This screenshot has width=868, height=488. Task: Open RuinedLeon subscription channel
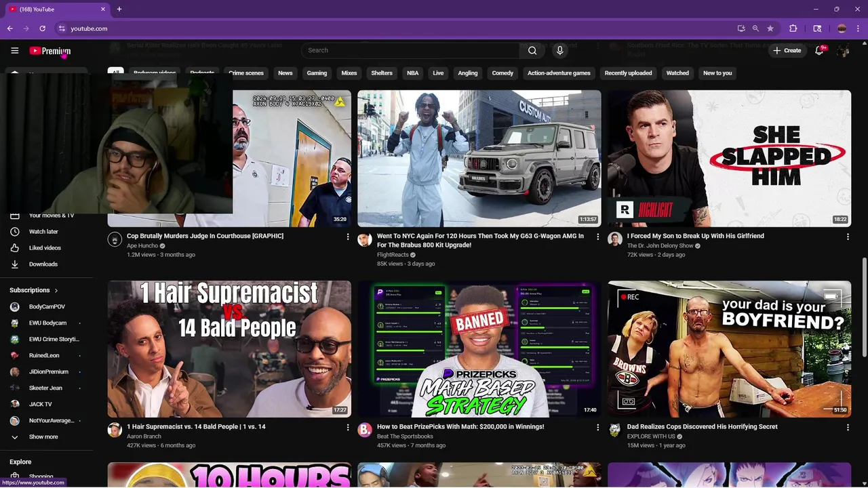44,356
